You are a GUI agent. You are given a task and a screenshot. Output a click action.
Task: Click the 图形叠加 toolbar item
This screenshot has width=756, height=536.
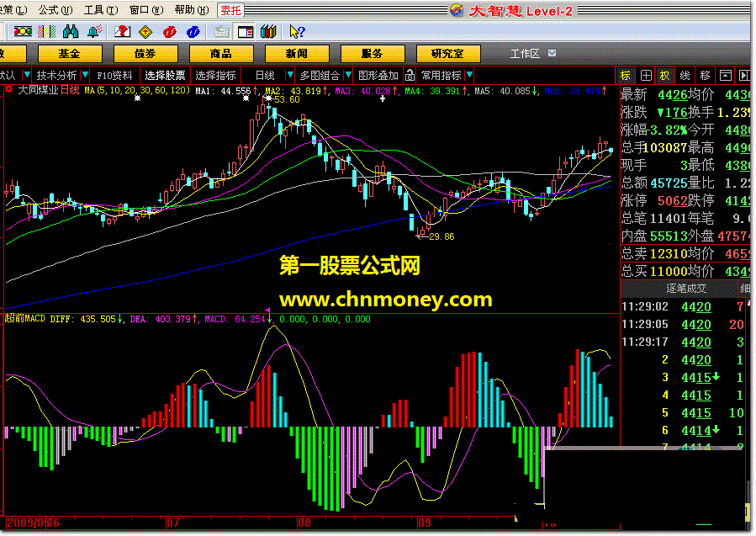[378, 75]
